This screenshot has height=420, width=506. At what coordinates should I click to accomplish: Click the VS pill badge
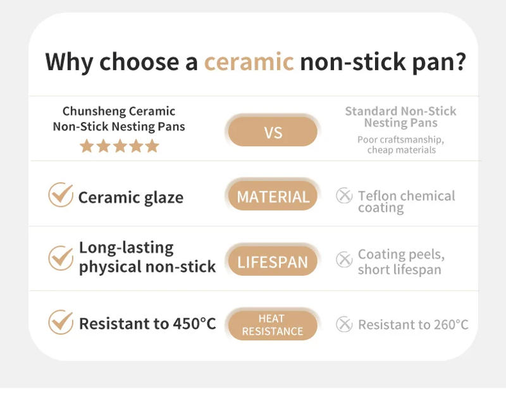tap(273, 132)
